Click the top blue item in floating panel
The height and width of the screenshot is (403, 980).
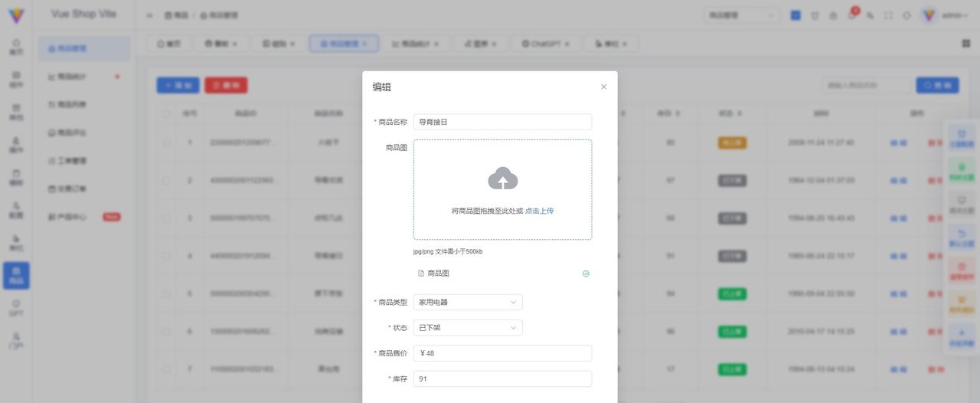[962, 137]
